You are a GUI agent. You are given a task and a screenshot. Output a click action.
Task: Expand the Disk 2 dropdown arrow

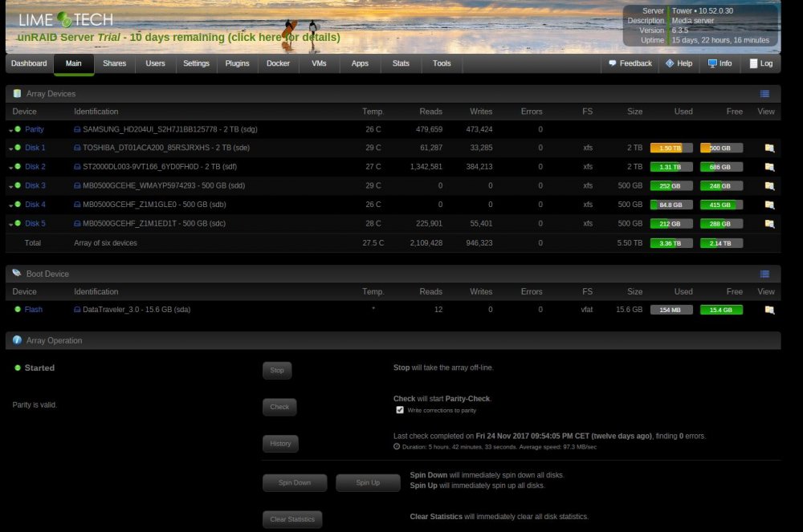[x=10, y=168]
